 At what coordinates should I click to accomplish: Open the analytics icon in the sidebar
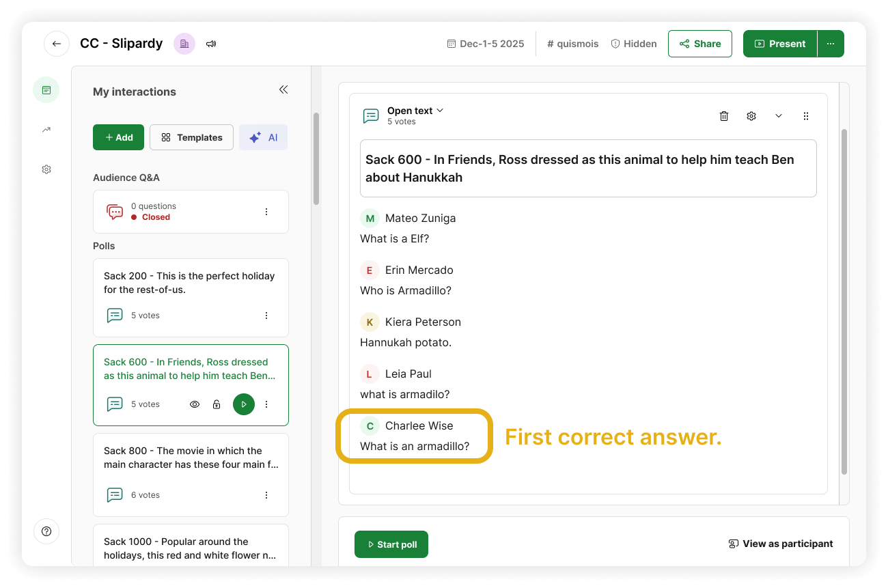[x=46, y=129]
